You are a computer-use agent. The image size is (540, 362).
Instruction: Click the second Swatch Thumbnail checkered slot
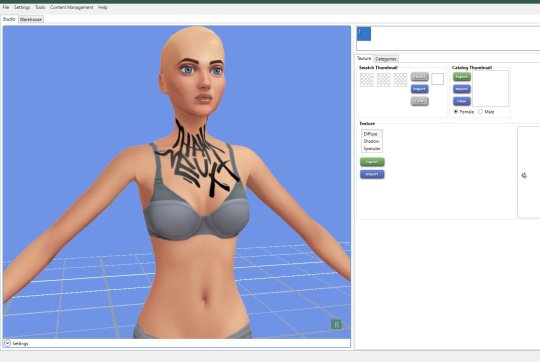click(x=384, y=80)
